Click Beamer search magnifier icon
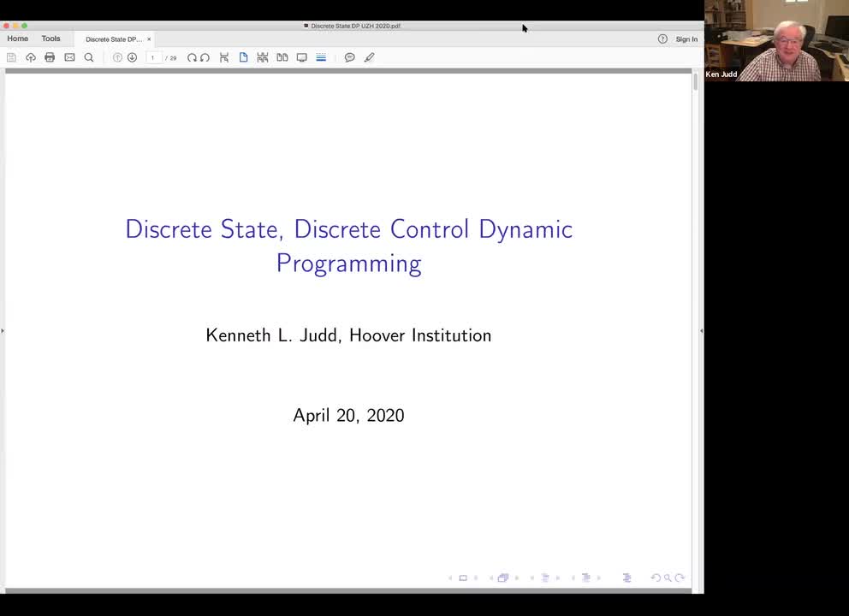The width and height of the screenshot is (849, 616). coord(668,578)
